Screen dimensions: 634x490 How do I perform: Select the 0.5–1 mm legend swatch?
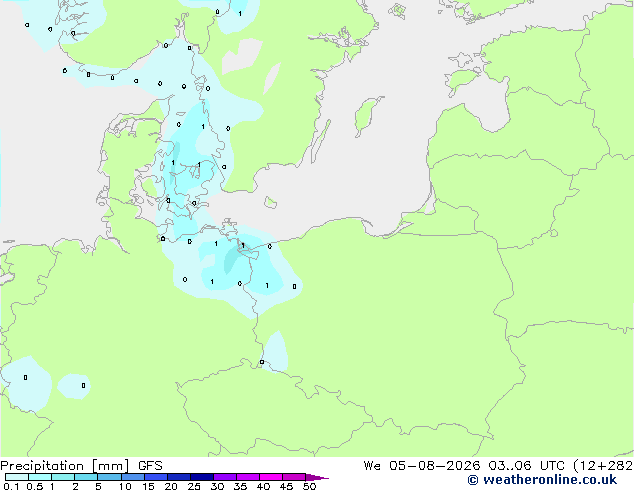coord(40,477)
